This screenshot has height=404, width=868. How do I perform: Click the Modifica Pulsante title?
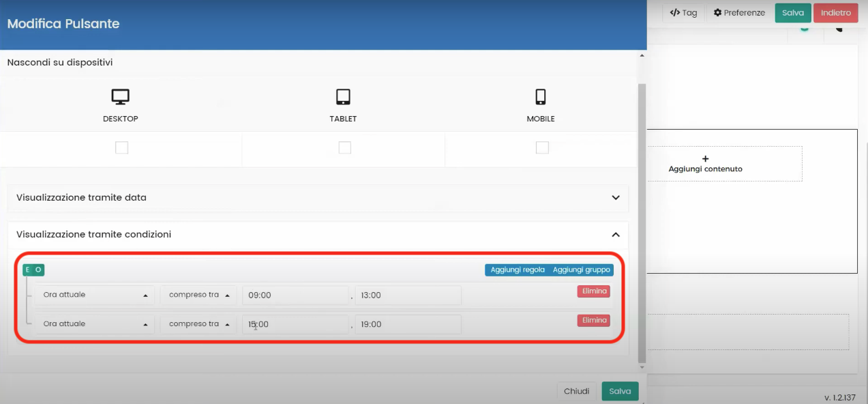[x=63, y=24]
